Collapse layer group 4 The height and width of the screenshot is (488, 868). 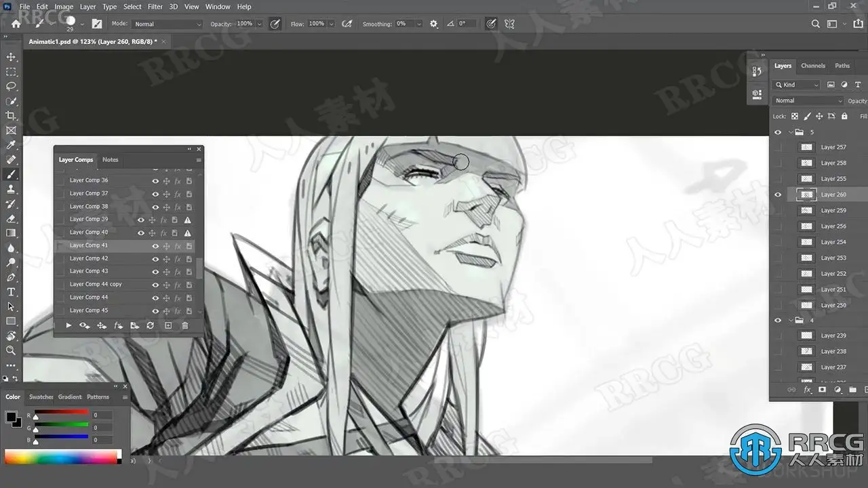791,320
